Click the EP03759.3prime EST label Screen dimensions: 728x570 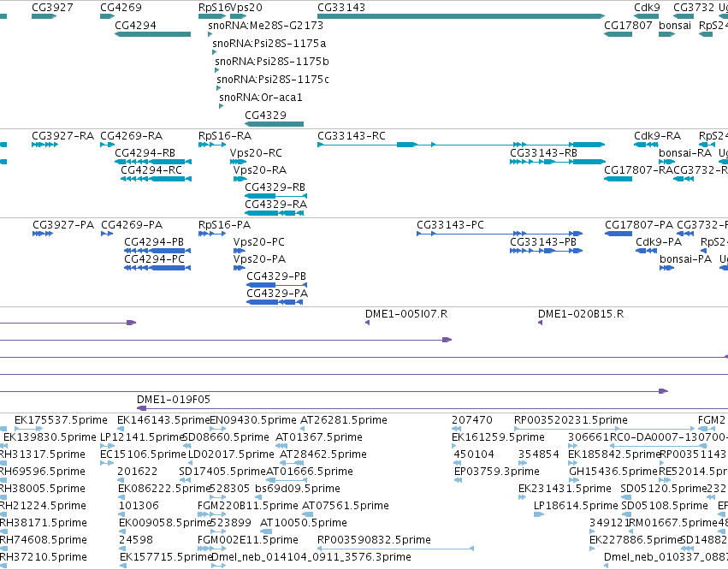497,472
